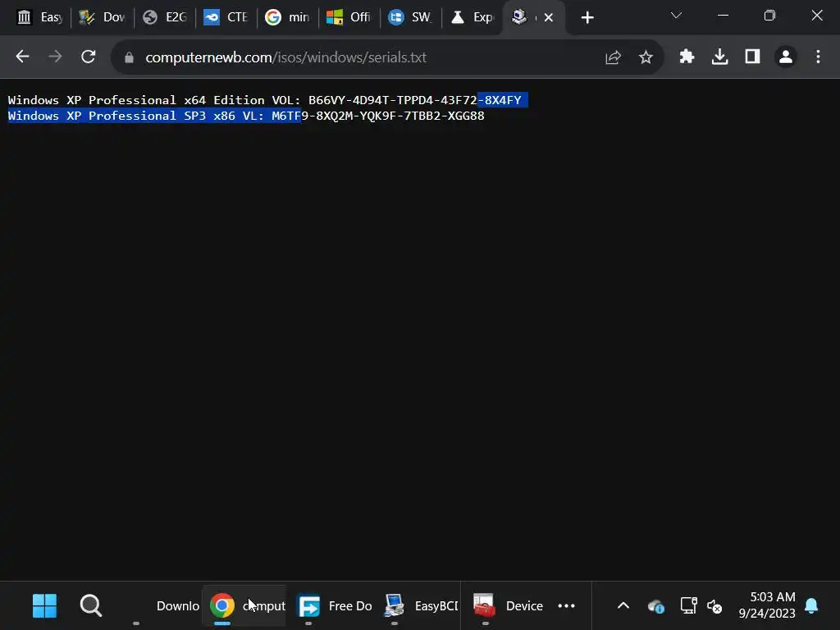Image resolution: width=840 pixels, height=630 pixels.
Task: Switch to the E2G tab
Action: click(164, 18)
